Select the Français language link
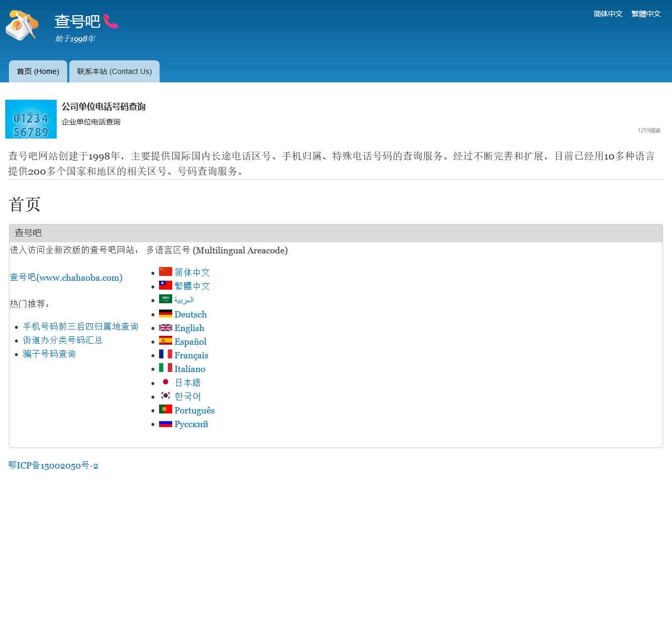The height and width of the screenshot is (627, 672). 191,355
